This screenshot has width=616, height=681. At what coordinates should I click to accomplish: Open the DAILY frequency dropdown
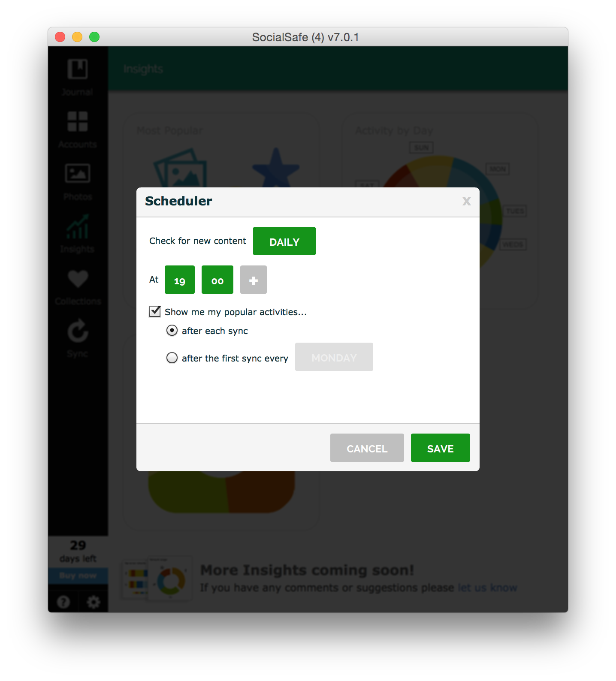pos(284,241)
